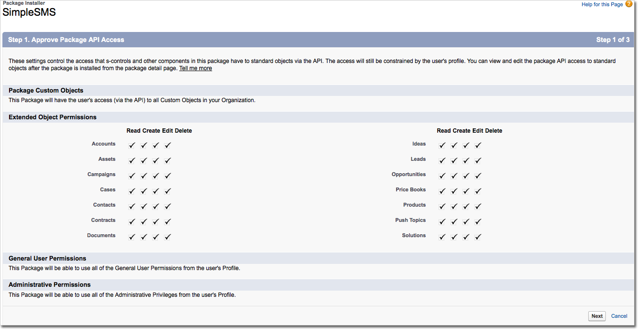Select the Leads Edit checkmark

pyautogui.click(x=466, y=160)
